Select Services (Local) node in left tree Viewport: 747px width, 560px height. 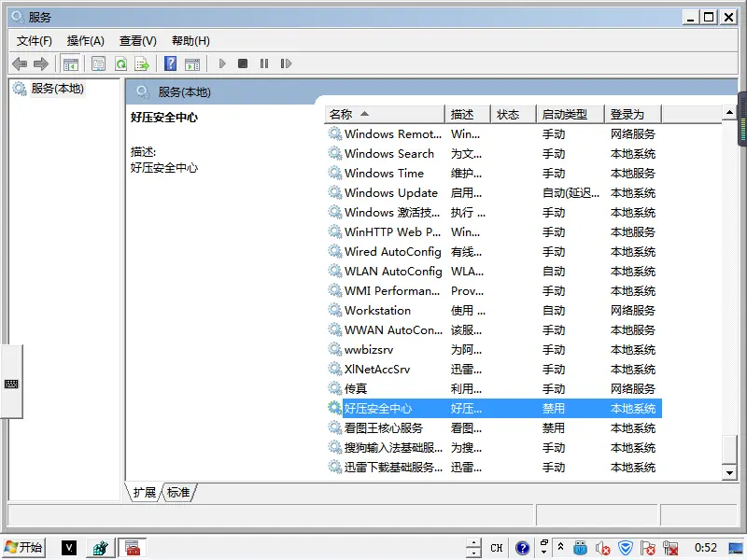[x=57, y=89]
